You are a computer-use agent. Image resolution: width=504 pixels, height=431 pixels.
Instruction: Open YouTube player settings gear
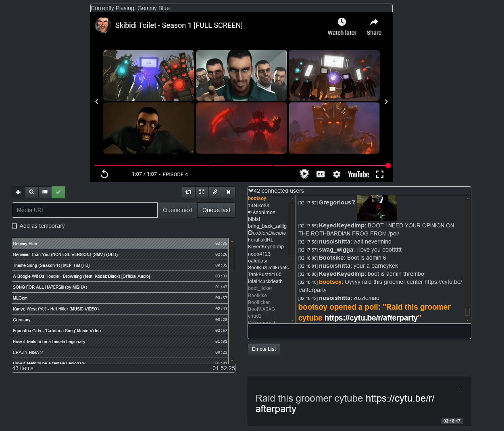click(337, 174)
